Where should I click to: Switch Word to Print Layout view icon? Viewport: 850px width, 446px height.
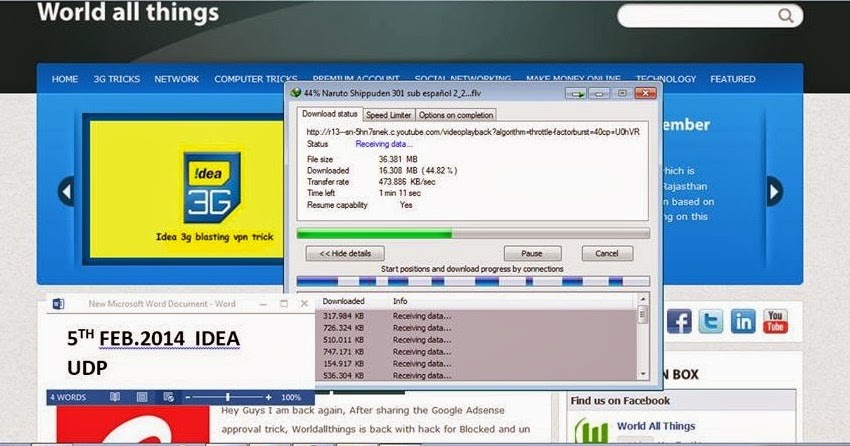pyautogui.click(x=142, y=397)
